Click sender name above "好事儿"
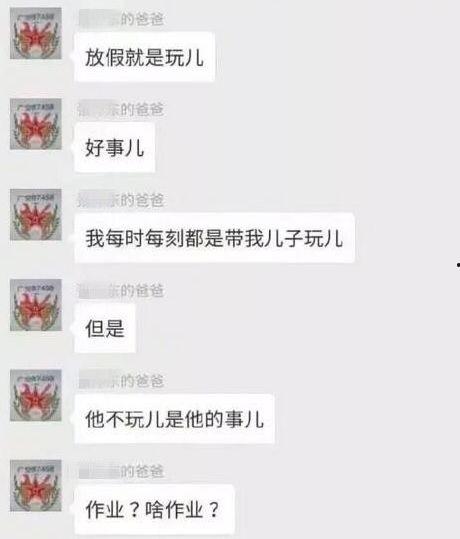Image resolution: width=460 pixels, height=539 pixels. coord(121,109)
